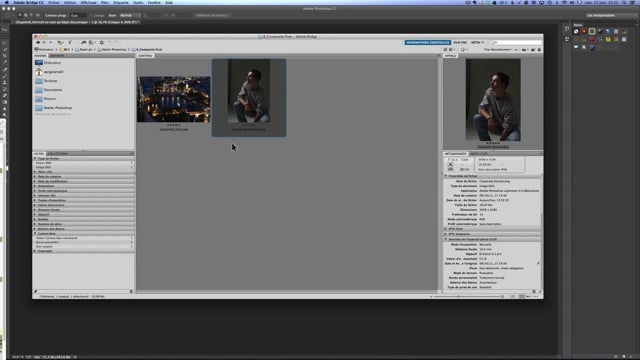Select the night city thumbnail

(x=174, y=99)
